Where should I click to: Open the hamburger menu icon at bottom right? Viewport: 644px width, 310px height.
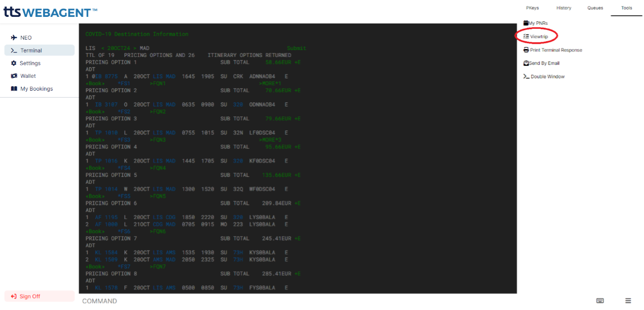(x=628, y=301)
